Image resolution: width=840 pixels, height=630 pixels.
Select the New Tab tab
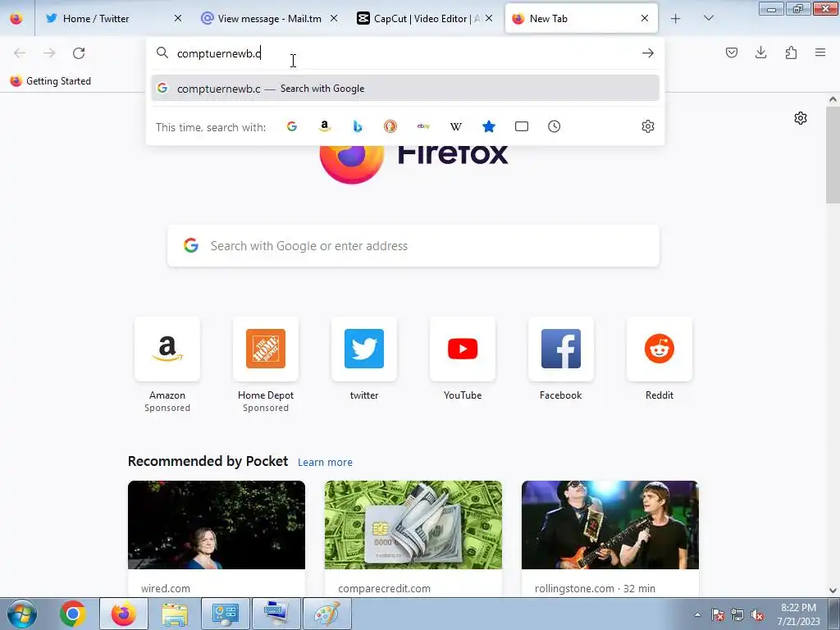click(582, 18)
